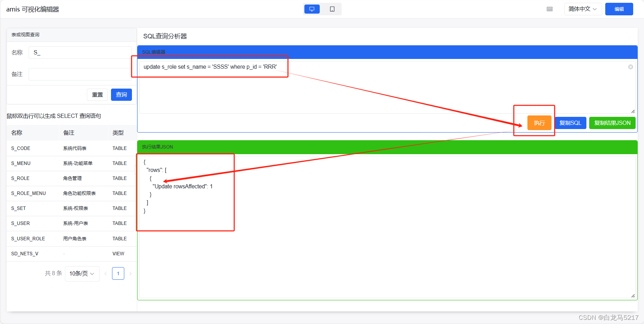The height and width of the screenshot is (324, 644).
Task: Open the 简体中文 language dropdown
Action: [583, 9]
